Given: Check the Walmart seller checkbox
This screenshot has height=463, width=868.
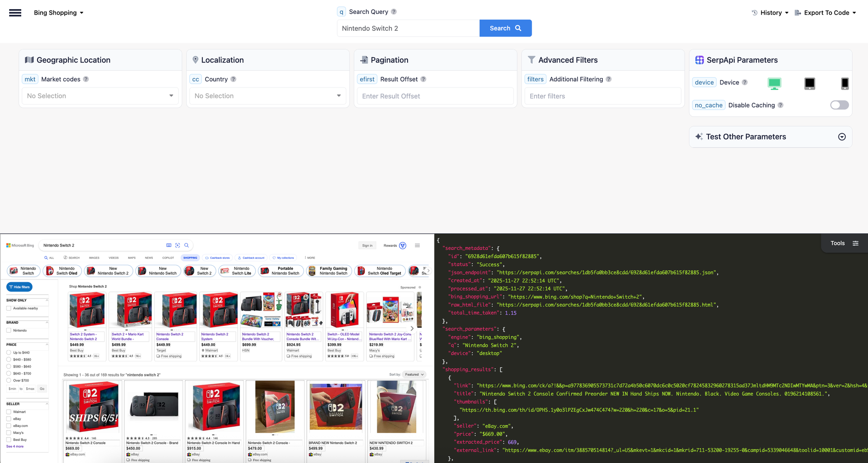Looking at the screenshot, I should pyautogui.click(x=9, y=412).
